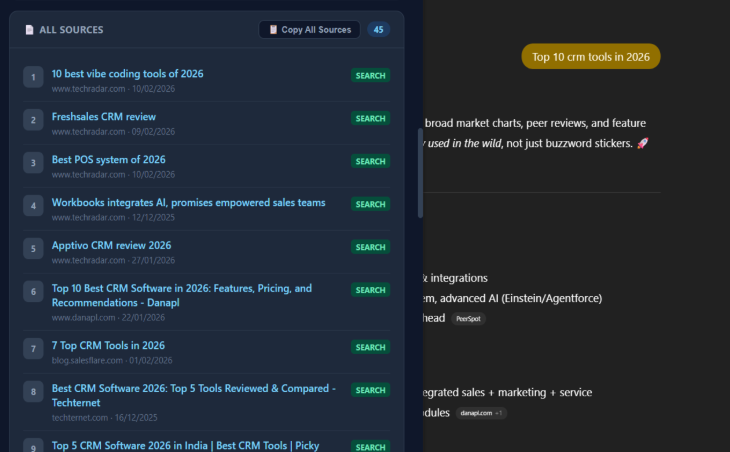Image resolution: width=730 pixels, height=452 pixels.
Task: Click the PeerSpot citation chip
Action: (468, 319)
